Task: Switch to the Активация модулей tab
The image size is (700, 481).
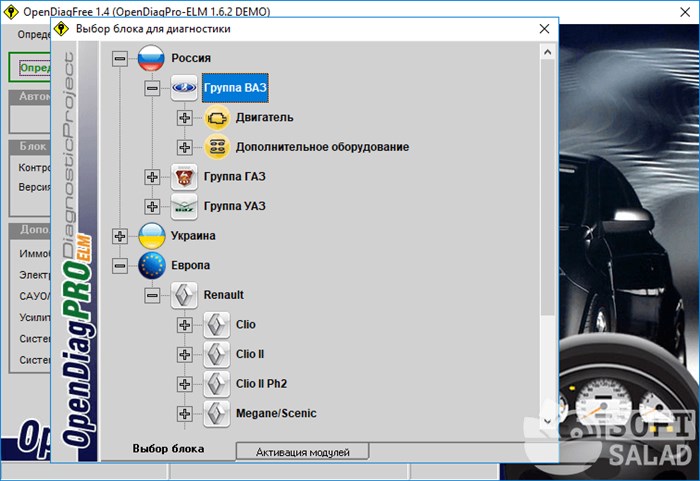Action: [x=302, y=452]
